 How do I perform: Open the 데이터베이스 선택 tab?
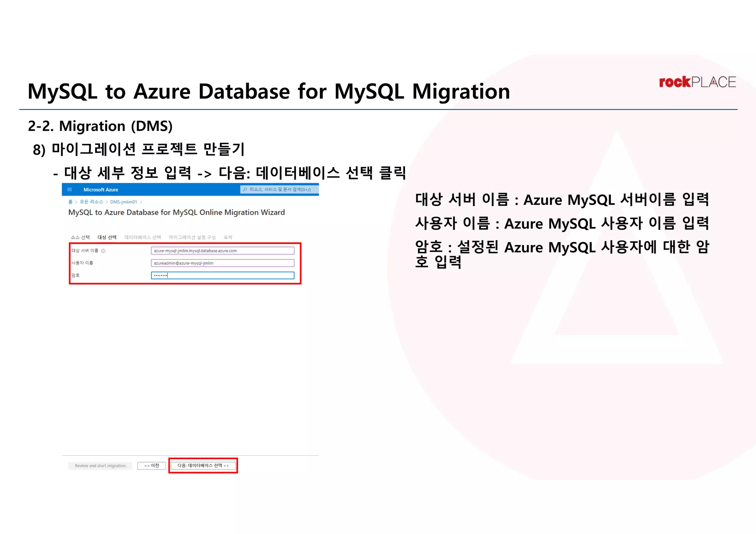[x=143, y=237]
